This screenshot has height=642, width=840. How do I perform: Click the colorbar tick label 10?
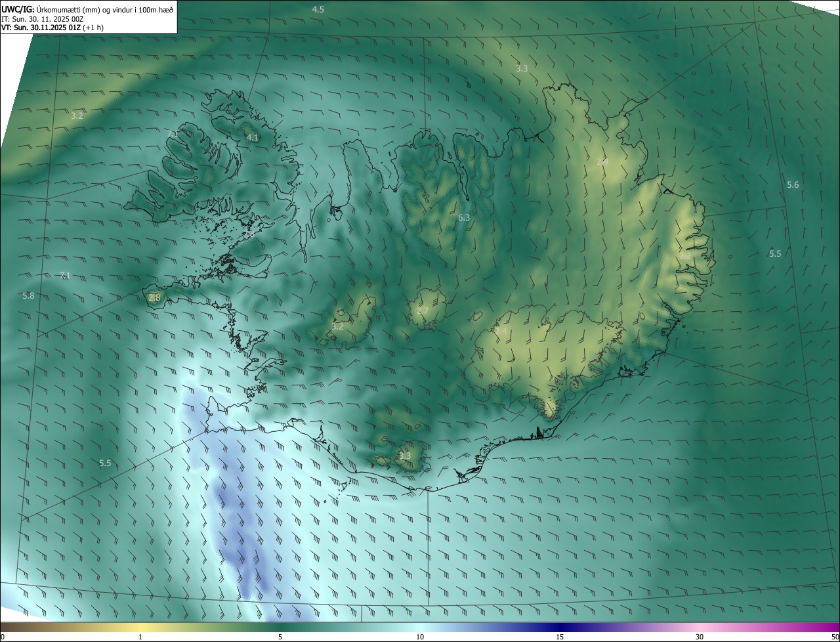click(420, 637)
